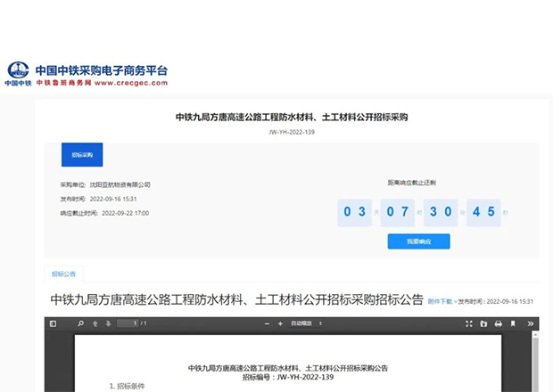This screenshot has width=553, height=392.
Task: Switch PDF to presentation fullscreen mode
Action: click(468, 323)
